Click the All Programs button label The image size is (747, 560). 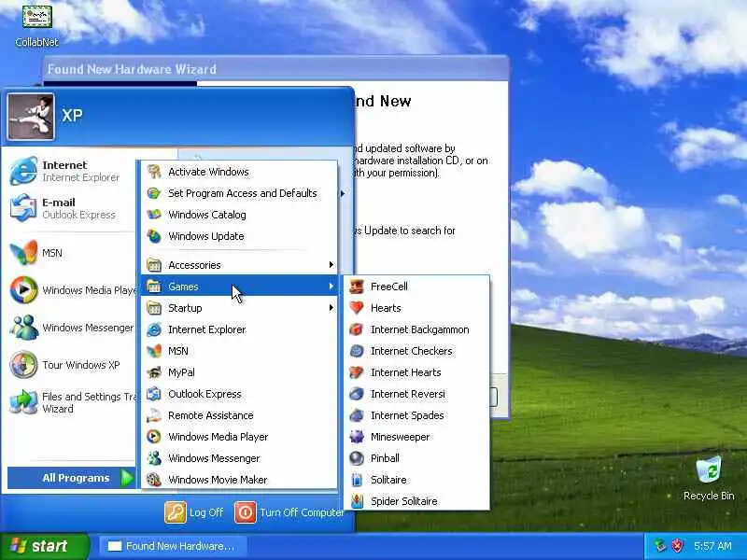tap(76, 478)
